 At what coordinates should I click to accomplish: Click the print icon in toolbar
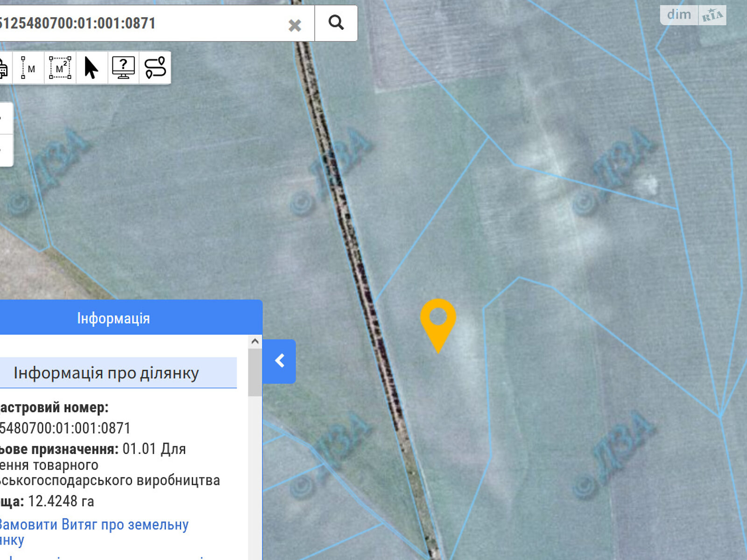point(4,68)
